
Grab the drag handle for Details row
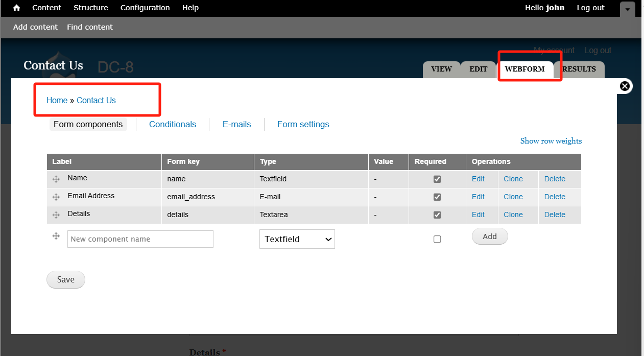pos(56,215)
